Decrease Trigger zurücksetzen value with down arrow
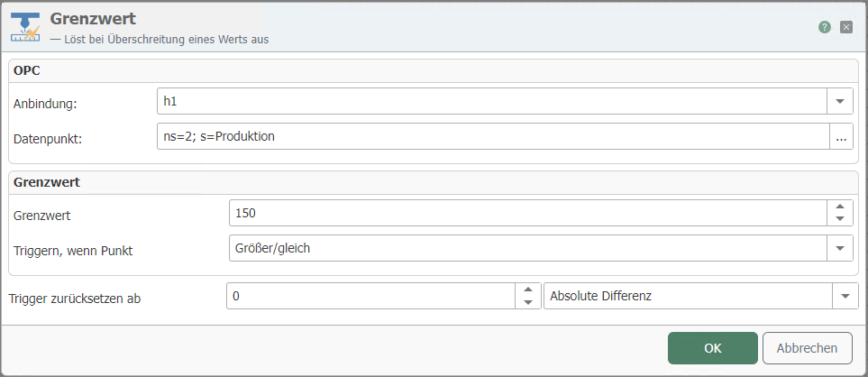This screenshot has height=377, width=868. [527, 302]
